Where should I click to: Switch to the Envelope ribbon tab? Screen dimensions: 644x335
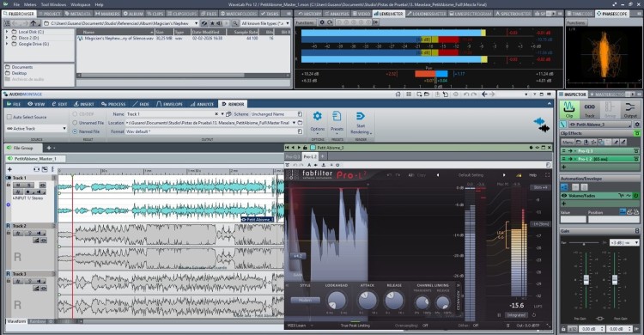(170, 104)
